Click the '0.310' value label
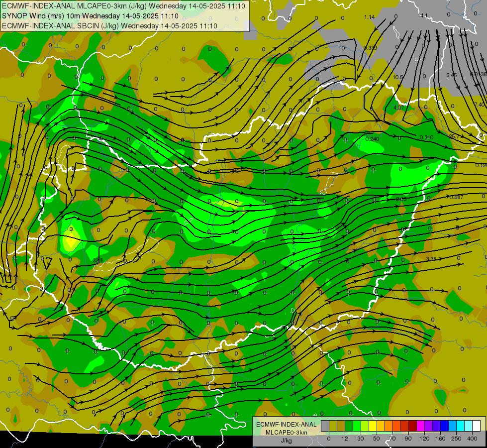This screenshot has width=487, height=448. click(x=426, y=137)
